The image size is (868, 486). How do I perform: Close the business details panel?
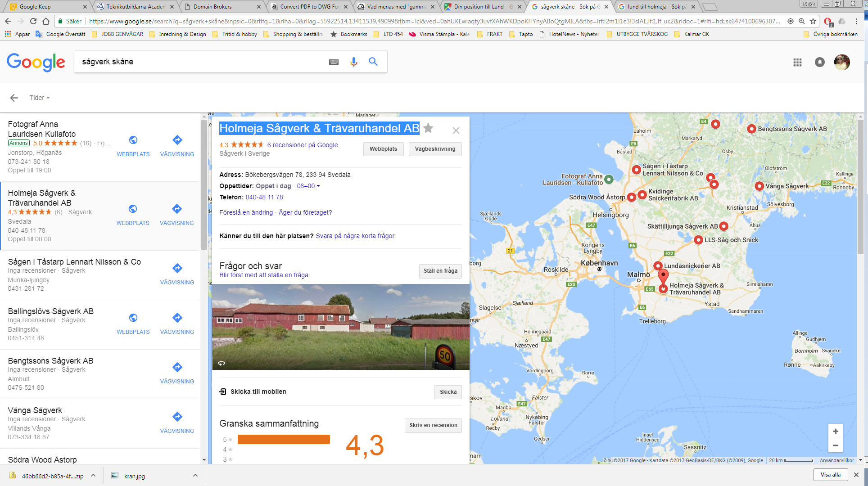tap(456, 130)
